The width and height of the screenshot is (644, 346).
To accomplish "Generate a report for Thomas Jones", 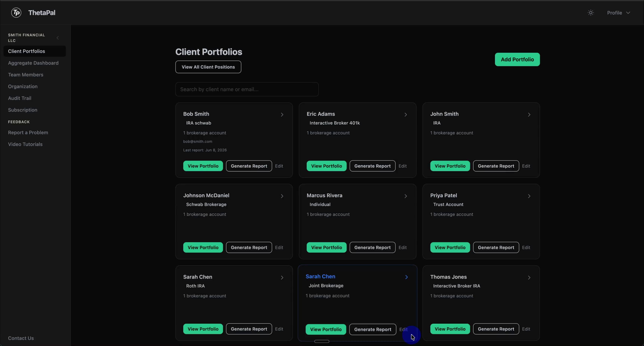I will click(496, 329).
